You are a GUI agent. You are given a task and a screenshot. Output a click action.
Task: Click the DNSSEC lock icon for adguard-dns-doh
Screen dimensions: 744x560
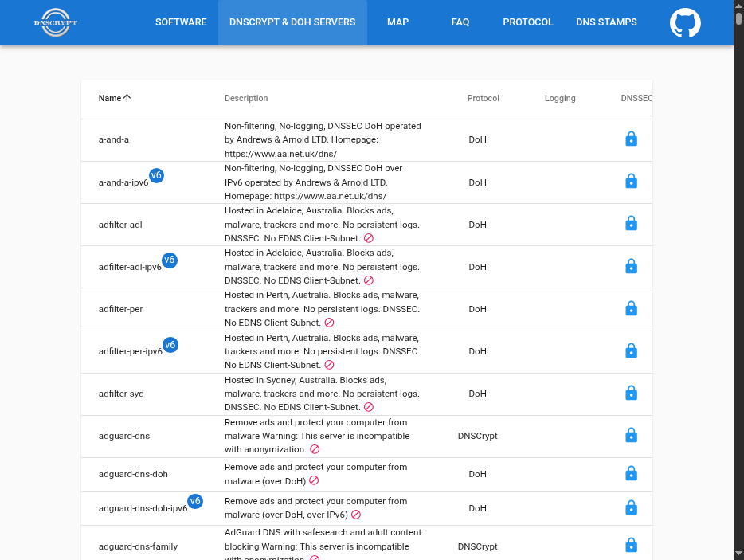coord(631,474)
